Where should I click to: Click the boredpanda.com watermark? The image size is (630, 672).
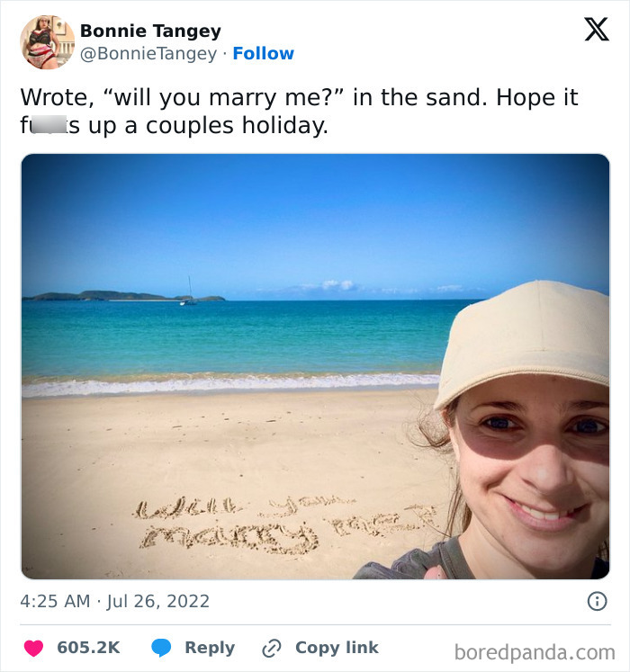[534, 651]
